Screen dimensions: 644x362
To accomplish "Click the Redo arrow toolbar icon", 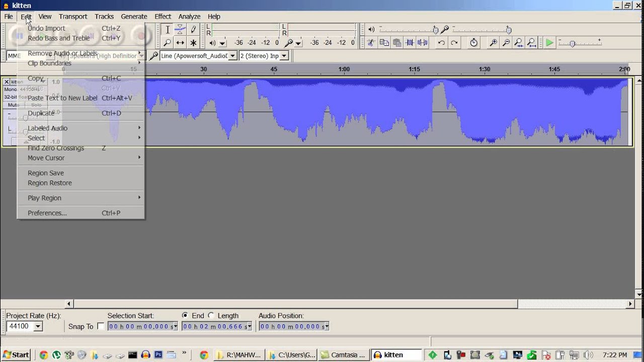I will point(454,43).
